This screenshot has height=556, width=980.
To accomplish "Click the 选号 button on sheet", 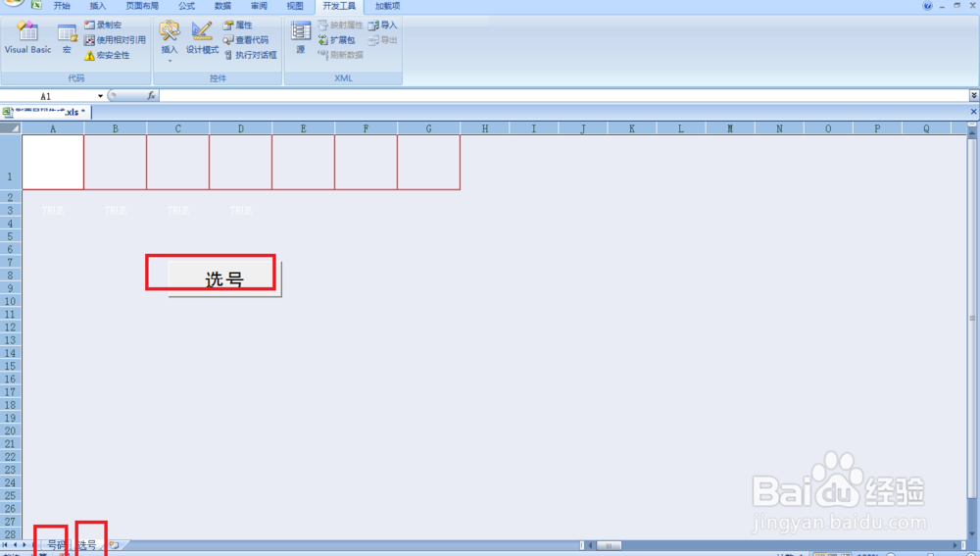I will [225, 278].
